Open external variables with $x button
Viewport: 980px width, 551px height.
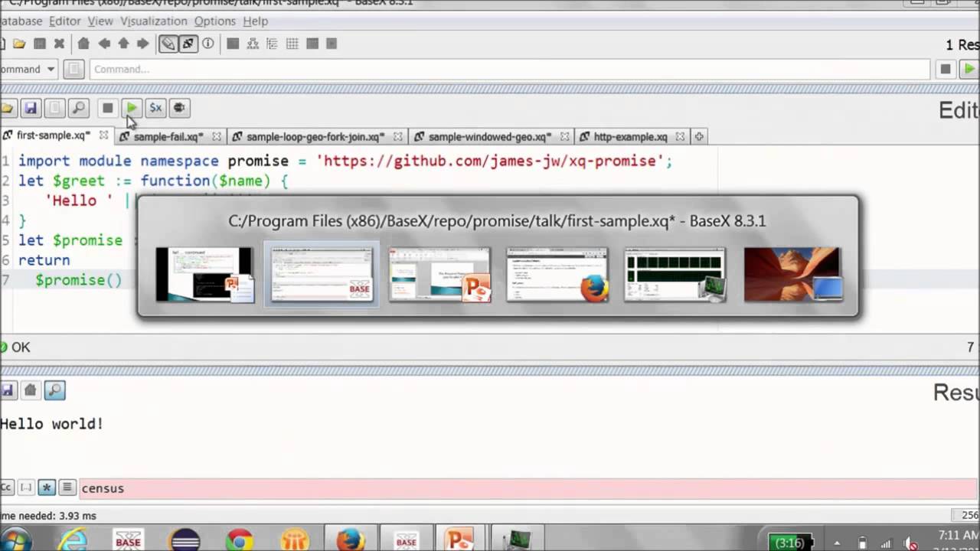155,108
